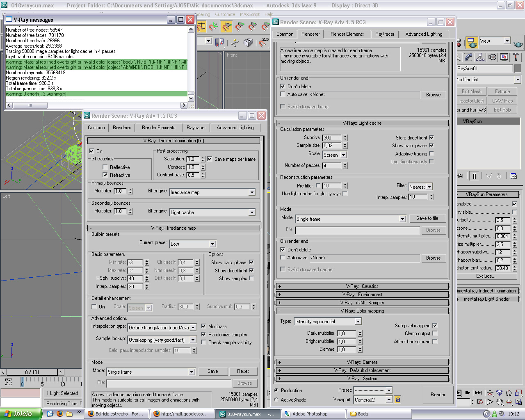Viewport: 525px width, 420px height.
Task: Expand the V-Ray Caustics rollout
Action: pos(362,286)
